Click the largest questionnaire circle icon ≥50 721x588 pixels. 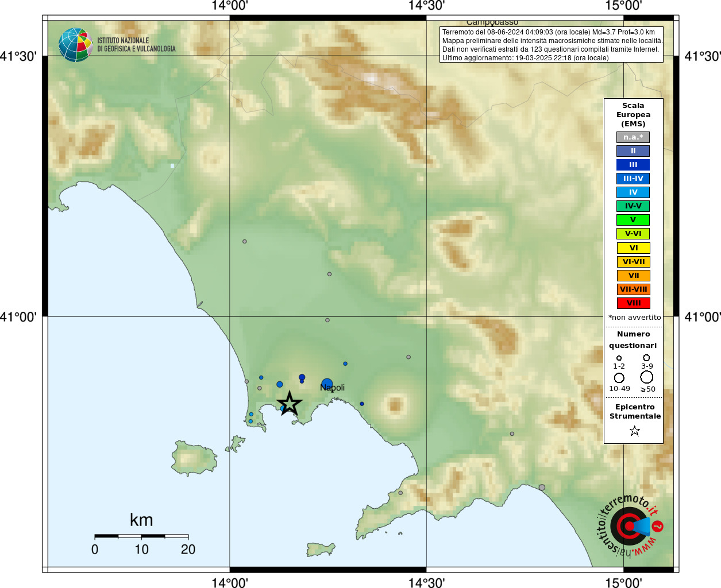[647, 377]
